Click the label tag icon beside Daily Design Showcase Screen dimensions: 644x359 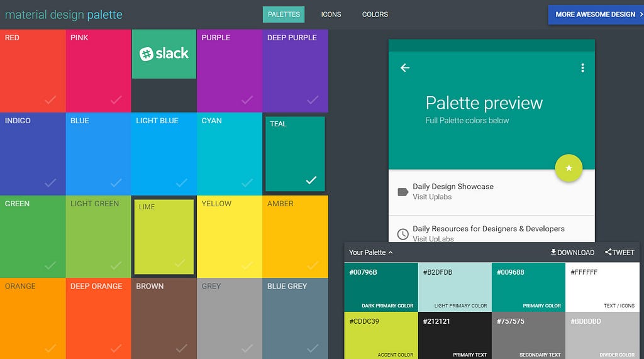click(x=403, y=192)
